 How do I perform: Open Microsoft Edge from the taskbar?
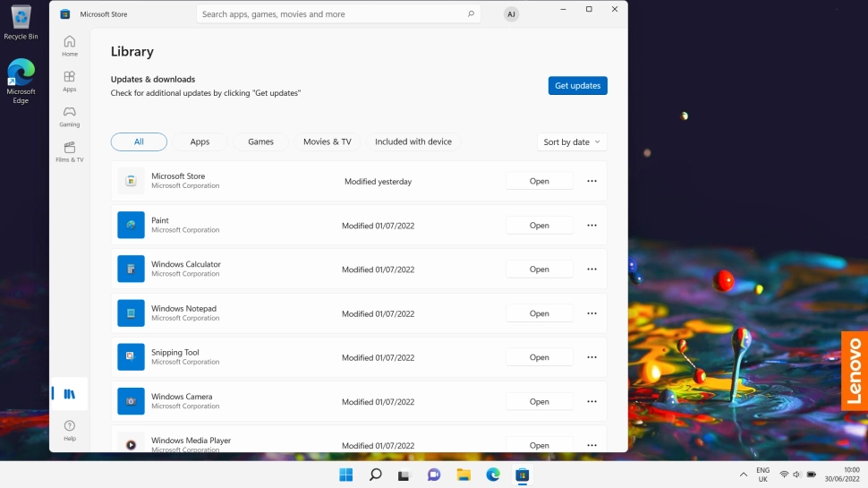tap(493, 475)
